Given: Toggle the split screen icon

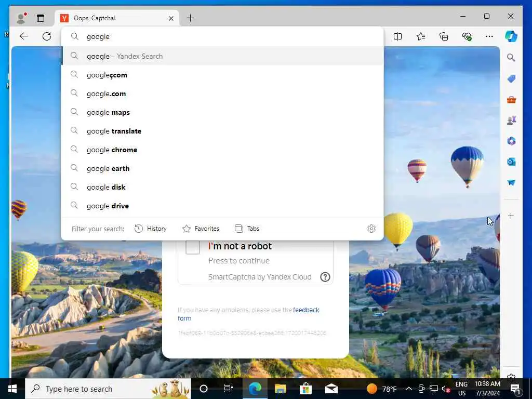Looking at the screenshot, I should [x=397, y=36].
